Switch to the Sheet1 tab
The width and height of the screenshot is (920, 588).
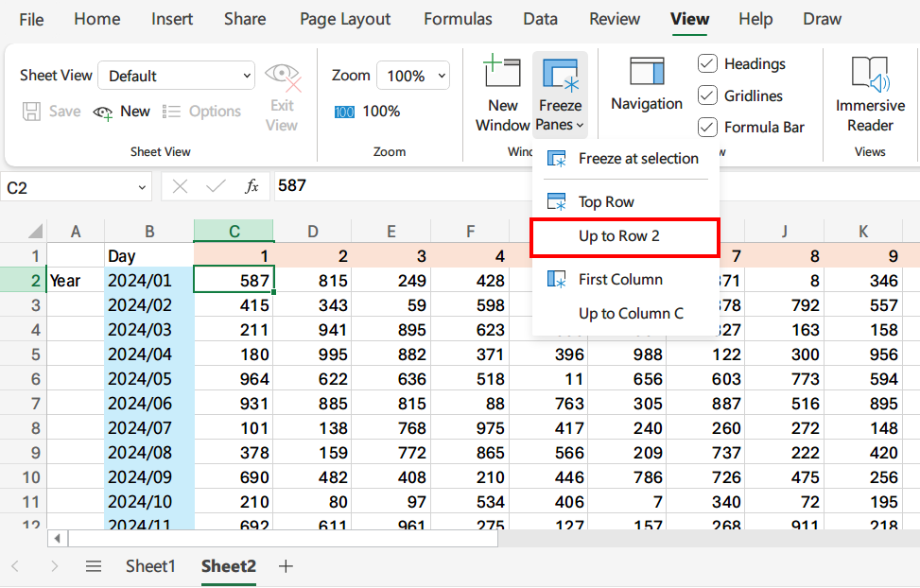tap(149, 566)
